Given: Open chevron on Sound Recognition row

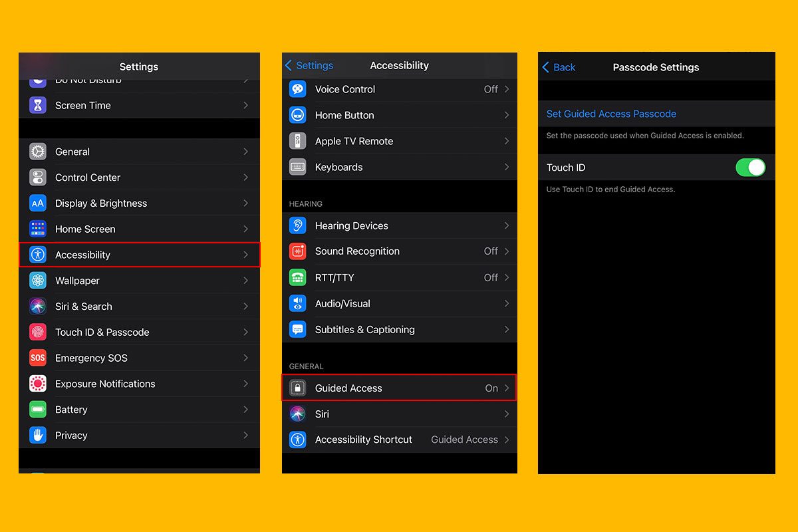Looking at the screenshot, I should [507, 251].
